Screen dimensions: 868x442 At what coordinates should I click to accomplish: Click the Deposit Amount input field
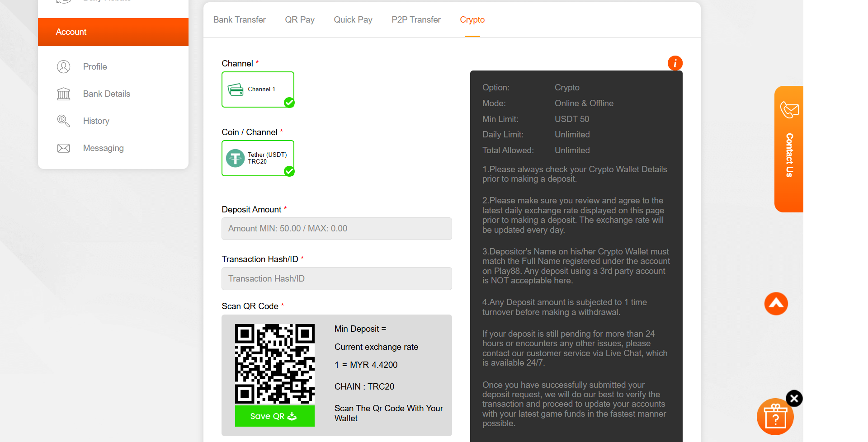[x=336, y=229]
